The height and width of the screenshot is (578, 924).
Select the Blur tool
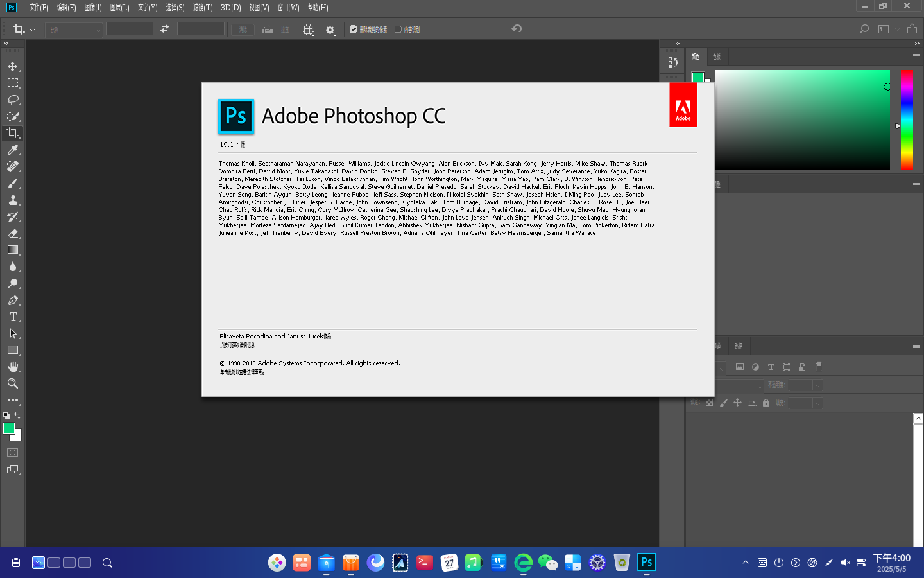point(13,267)
